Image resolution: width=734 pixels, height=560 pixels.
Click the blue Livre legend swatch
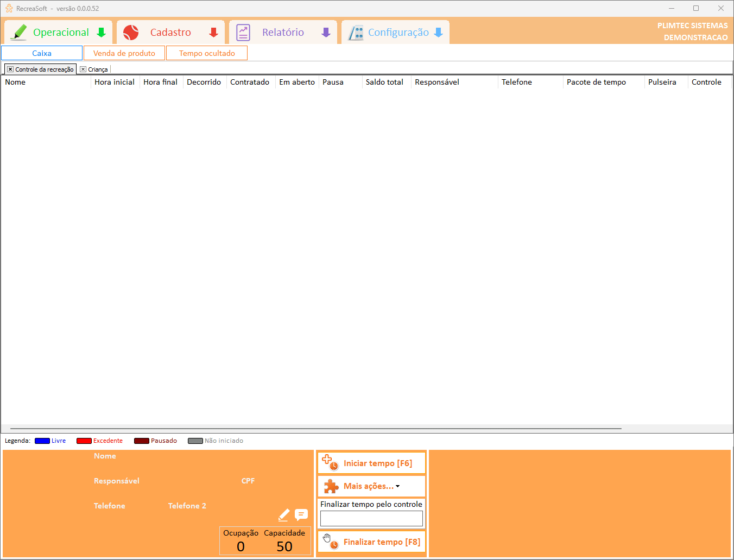pyautogui.click(x=42, y=441)
